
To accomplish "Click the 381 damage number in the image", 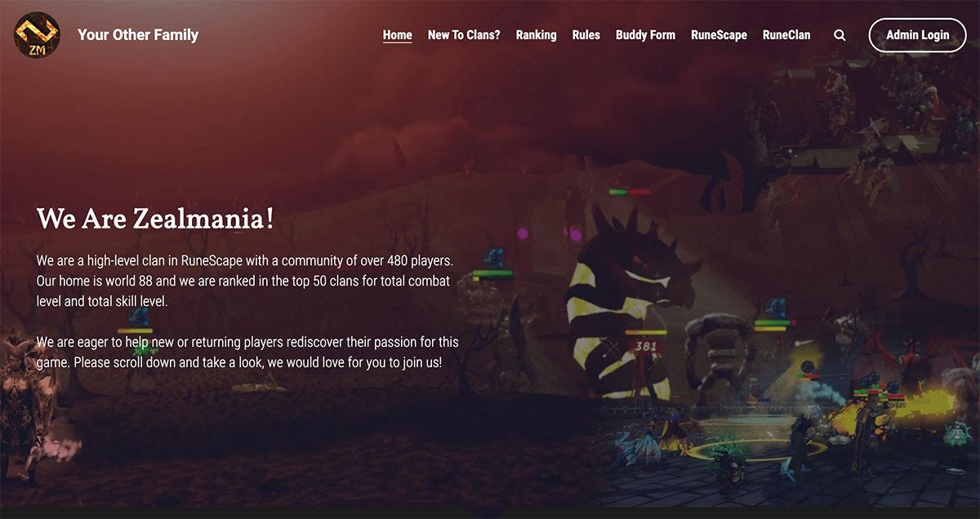I will 645,346.
